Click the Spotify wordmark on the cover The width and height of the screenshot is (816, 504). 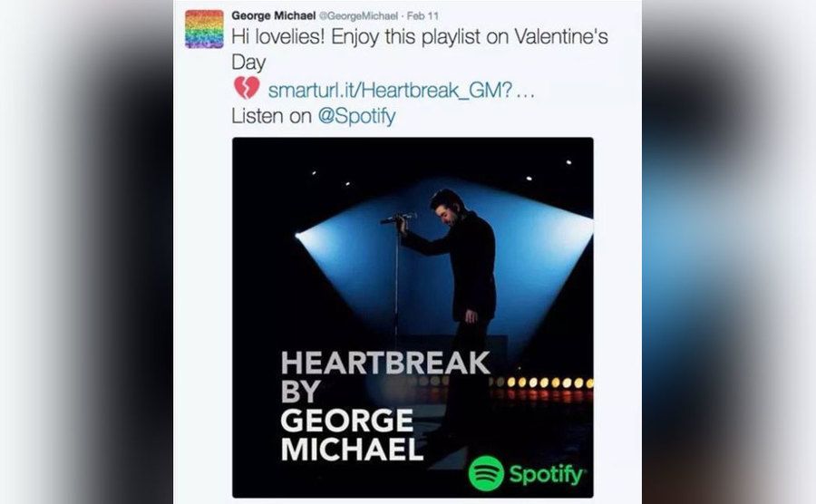point(547,474)
